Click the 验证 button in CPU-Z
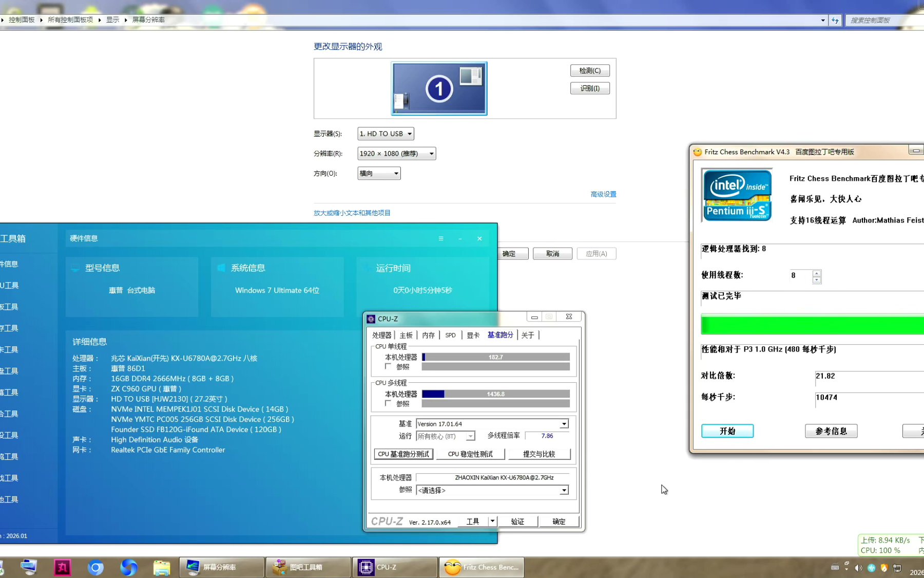 click(x=517, y=521)
